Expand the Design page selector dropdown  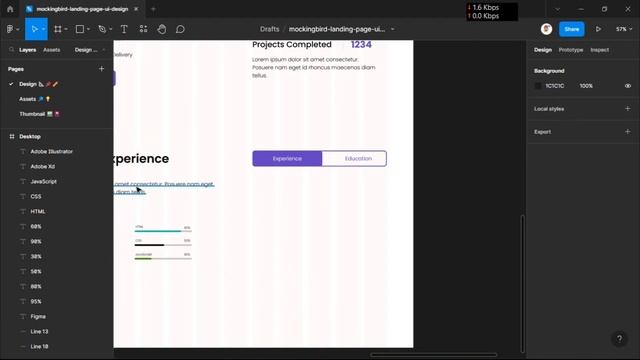coord(89,50)
